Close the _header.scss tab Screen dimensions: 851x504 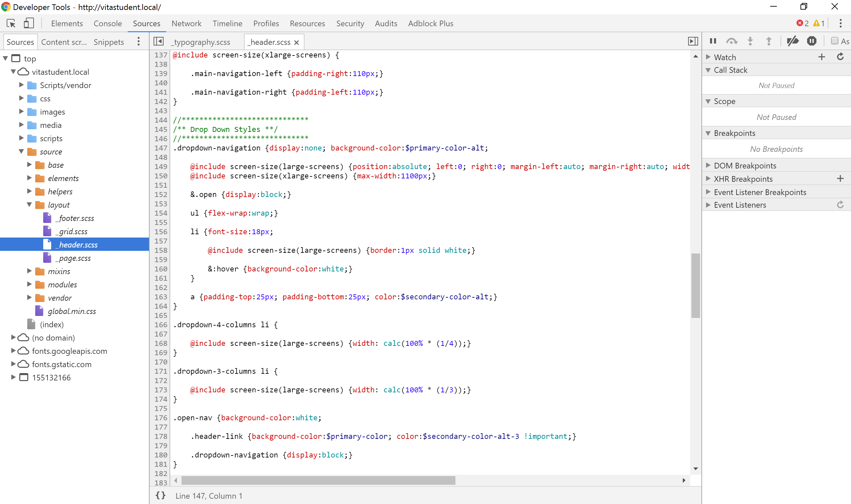coord(297,43)
